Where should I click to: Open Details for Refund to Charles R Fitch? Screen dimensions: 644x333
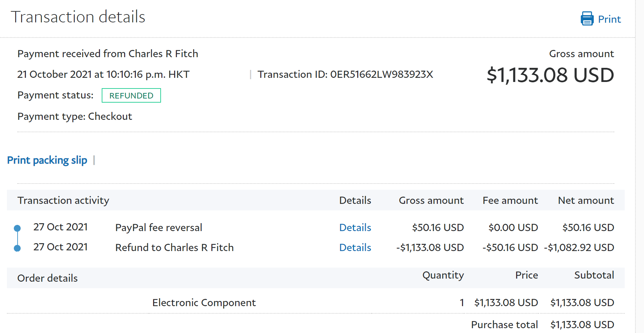[x=355, y=248]
